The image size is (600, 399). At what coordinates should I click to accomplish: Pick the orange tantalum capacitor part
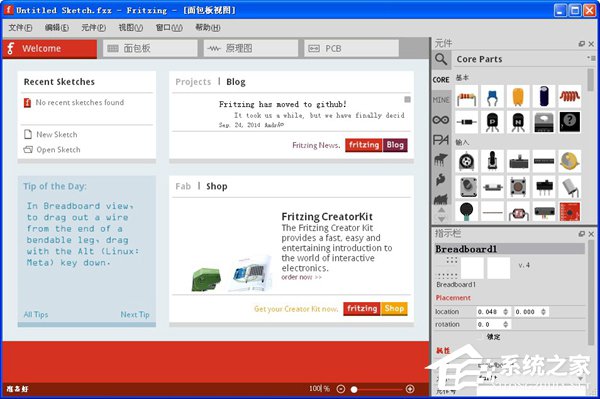518,96
